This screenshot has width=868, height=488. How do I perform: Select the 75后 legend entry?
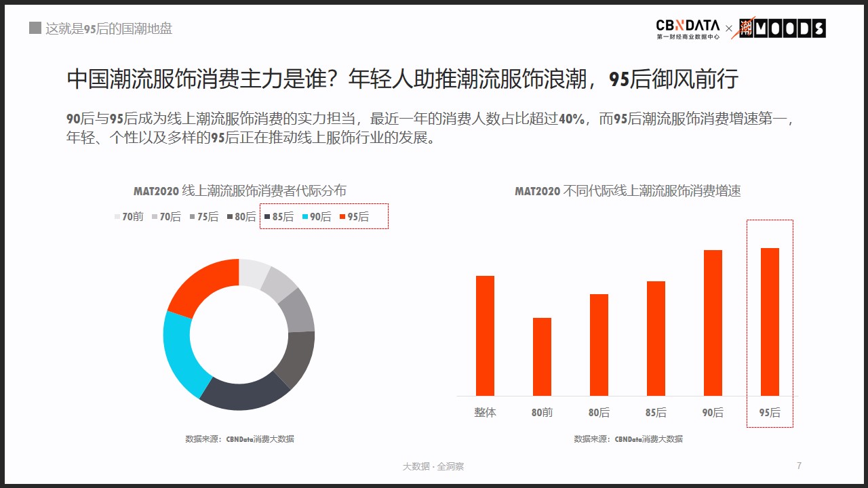204,217
